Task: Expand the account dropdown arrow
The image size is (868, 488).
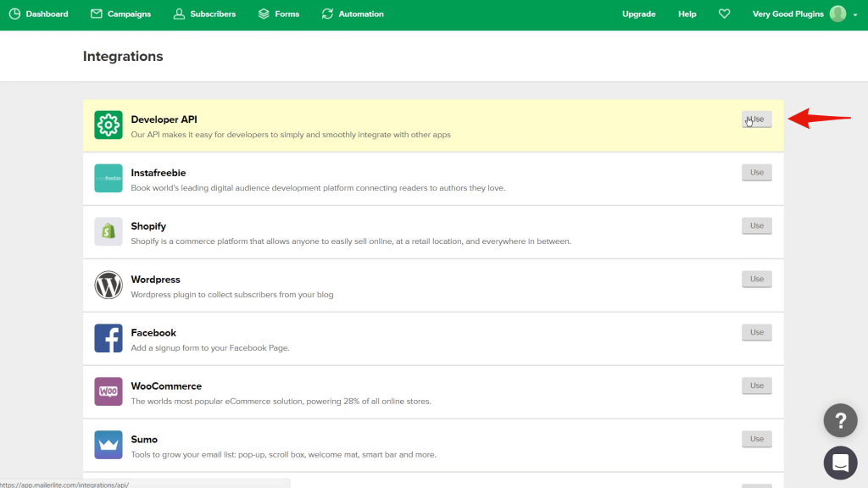Action: 855,15
